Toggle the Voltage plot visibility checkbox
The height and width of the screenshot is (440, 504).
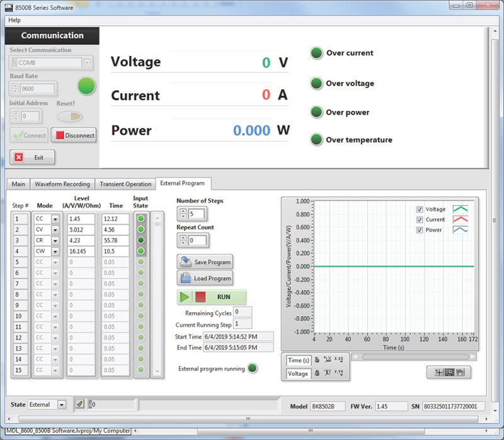pyautogui.click(x=418, y=209)
